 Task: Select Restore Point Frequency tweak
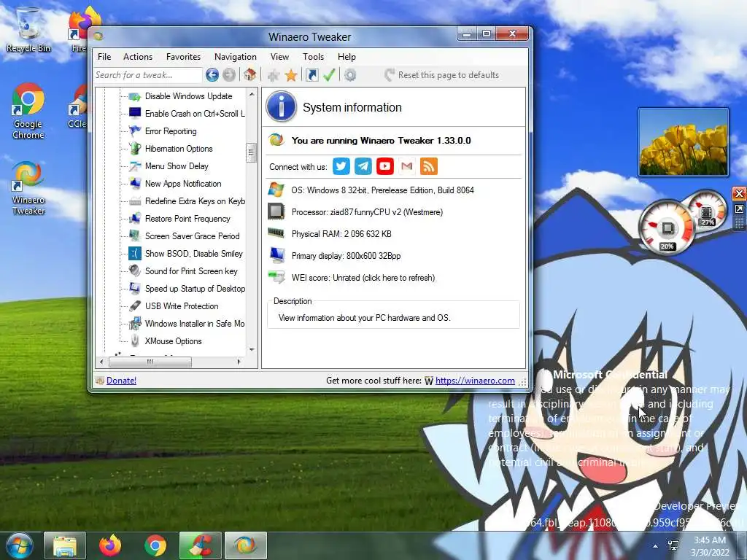pos(187,219)
